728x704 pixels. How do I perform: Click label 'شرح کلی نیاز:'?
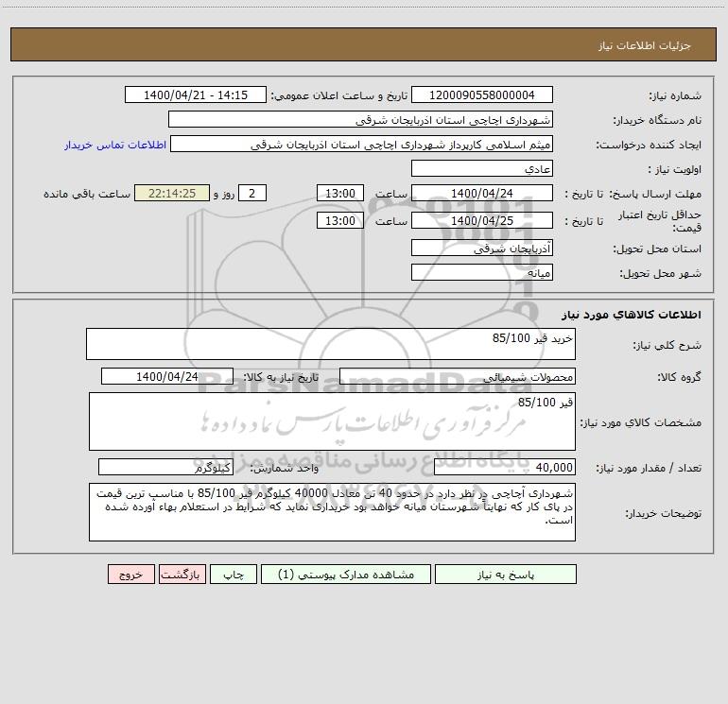pyautogui.click(x=667, y=345)
